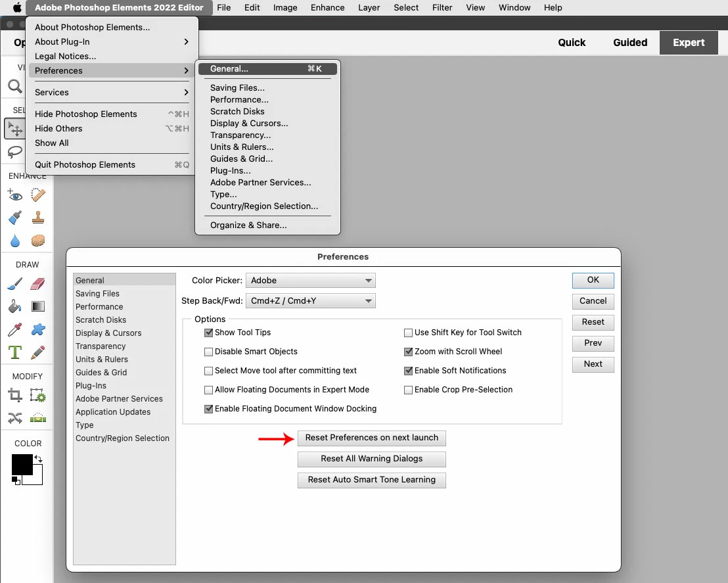728x583 pixels.
Task: Select the Brush tool in Draw
Action: tap(15, 283)
